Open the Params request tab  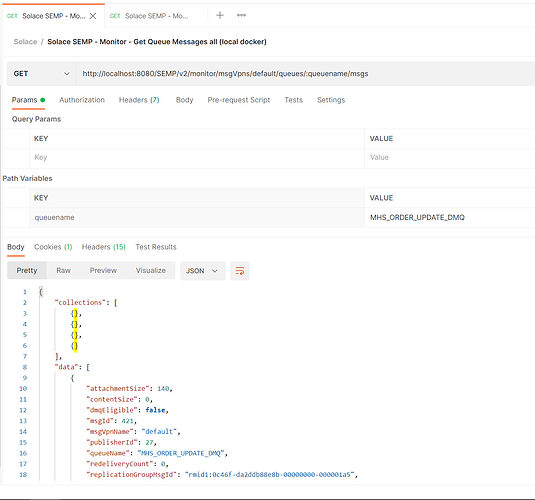pyautogui.click(x=28, y=100)
